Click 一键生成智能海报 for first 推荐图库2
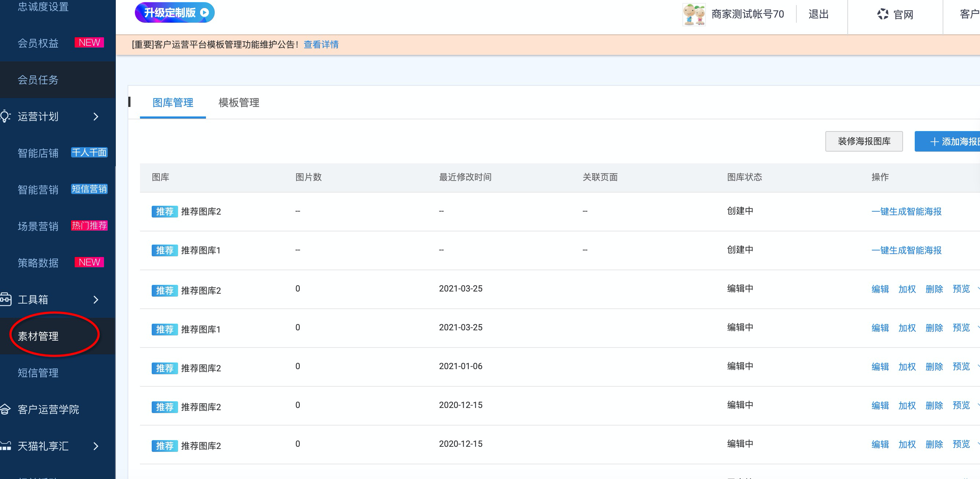Viewport: 980px width, 479px height. point(906,211)
